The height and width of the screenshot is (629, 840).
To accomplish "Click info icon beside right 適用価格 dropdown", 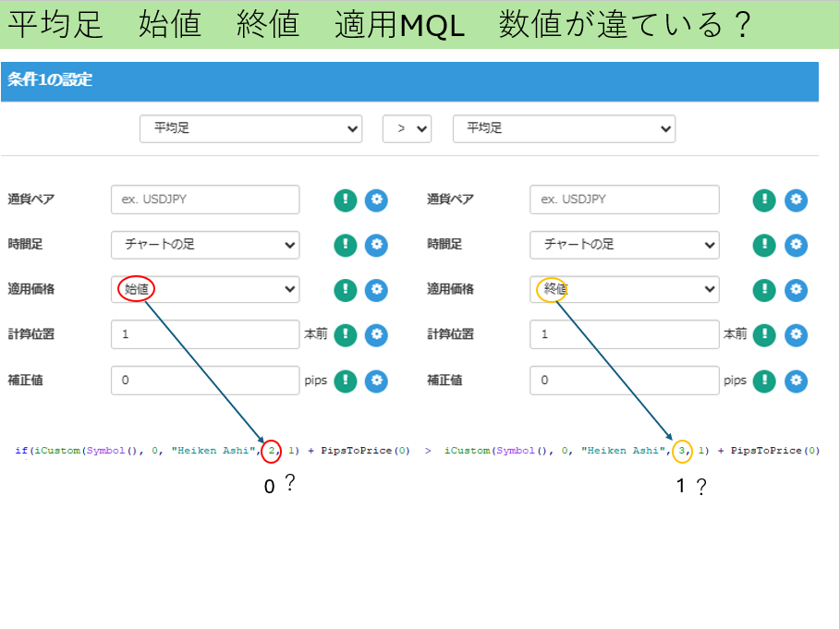I will pos(765,289).
